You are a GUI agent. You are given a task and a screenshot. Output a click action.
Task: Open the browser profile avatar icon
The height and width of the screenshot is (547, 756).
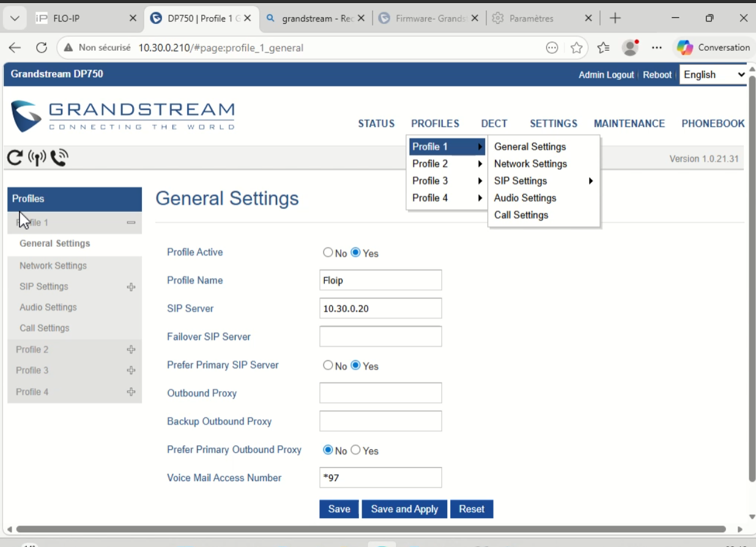[x=630, y=48]
